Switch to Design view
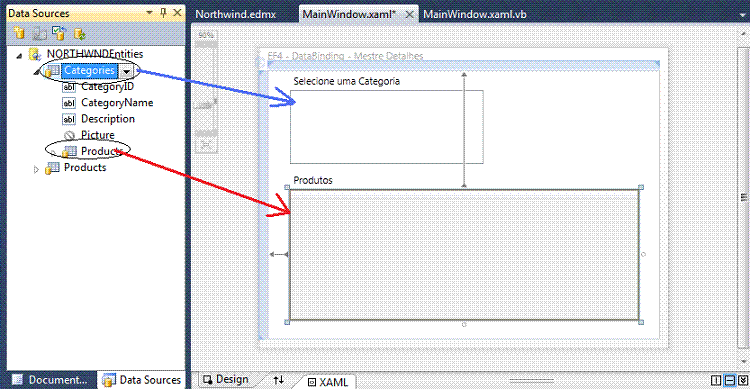This screenshot has width=750, height=389. (226, 379)
